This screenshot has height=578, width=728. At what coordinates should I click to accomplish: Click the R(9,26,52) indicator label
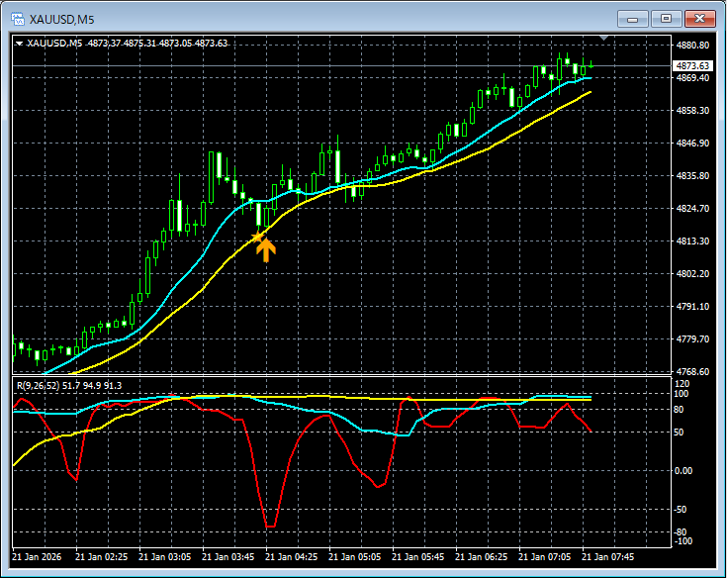[69, 386]
